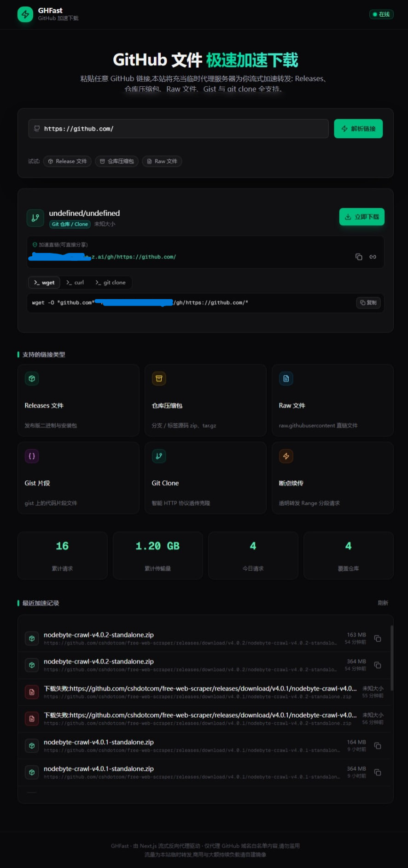Try the Raw 文件 example chip
Image resolution: width=408 pixels, height=868 pixels.
(x=162, y=161)
